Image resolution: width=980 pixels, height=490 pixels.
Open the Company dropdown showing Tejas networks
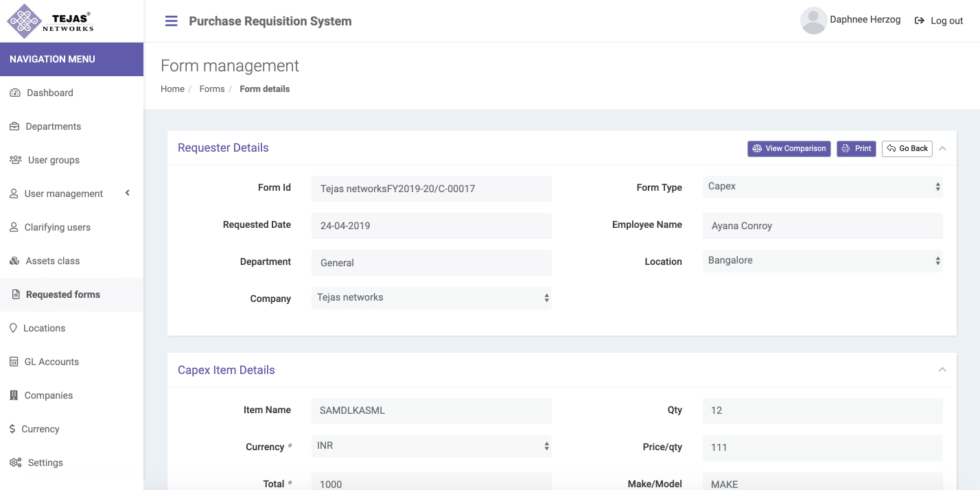point(432,298)
